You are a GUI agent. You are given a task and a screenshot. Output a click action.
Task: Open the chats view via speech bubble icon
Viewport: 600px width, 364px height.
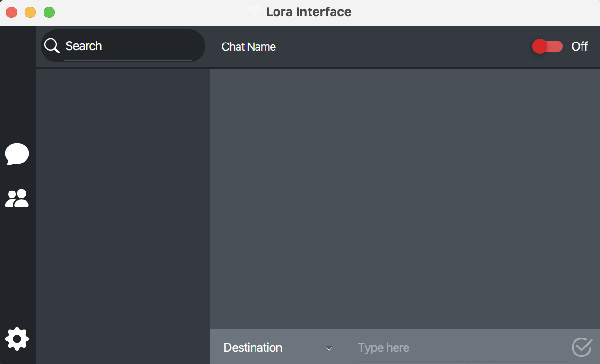pos(17,154)
